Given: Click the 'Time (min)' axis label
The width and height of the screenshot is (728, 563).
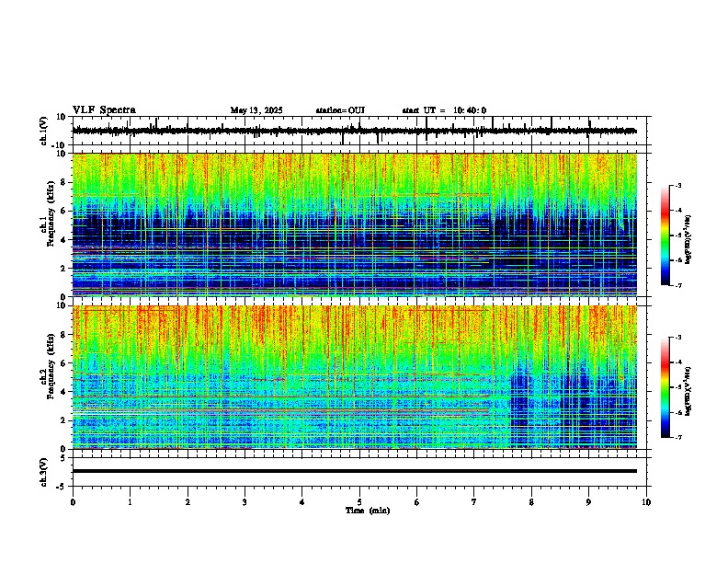Looking at the screenshot, I should coord(368,511).
